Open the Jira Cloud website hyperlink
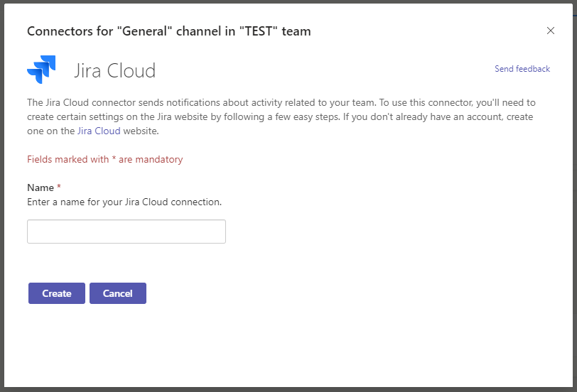The image size is (577, 392). tap(99, 131)
